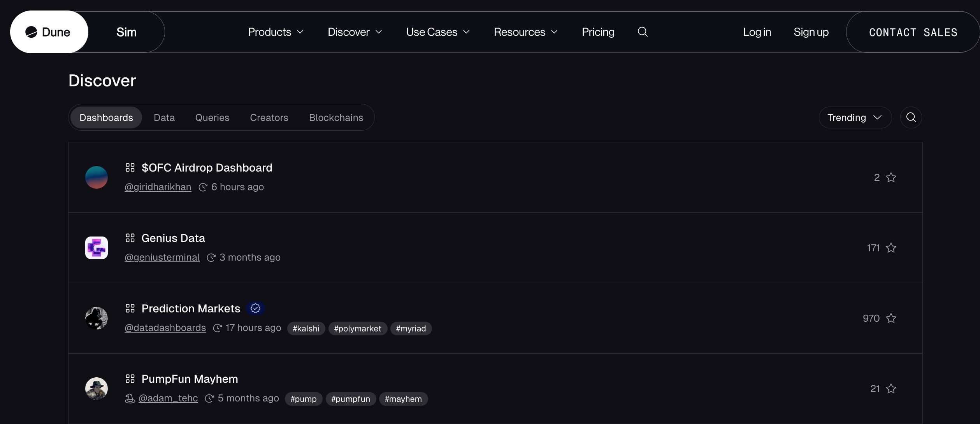Expand the Discover navigation menu
Image resolution: width=980 pixels, height=424 pixels.
pos(355,32)
